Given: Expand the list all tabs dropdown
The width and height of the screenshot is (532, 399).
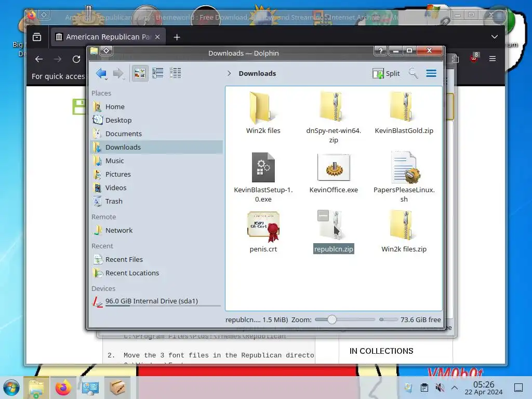Looking at the screenshot, I should 495,37.
